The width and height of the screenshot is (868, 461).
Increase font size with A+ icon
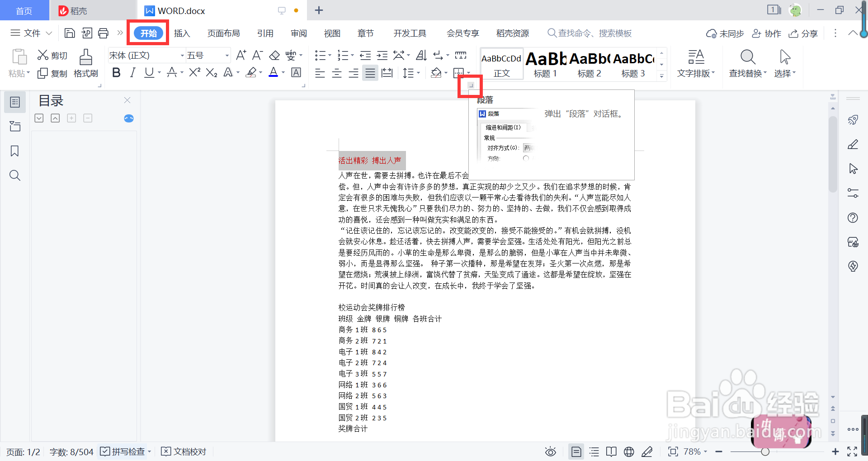click(x=241, y=55)
